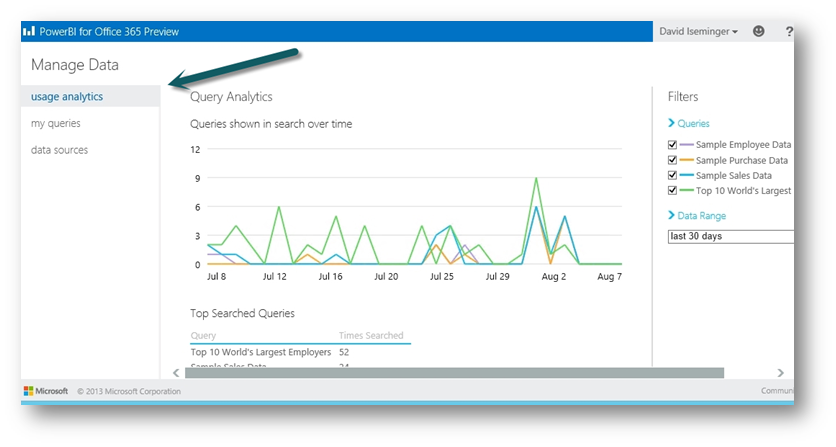Click the 52 times searched value
Image resolution: width=836 pixels, height=447 pixels.
[344, 352]
